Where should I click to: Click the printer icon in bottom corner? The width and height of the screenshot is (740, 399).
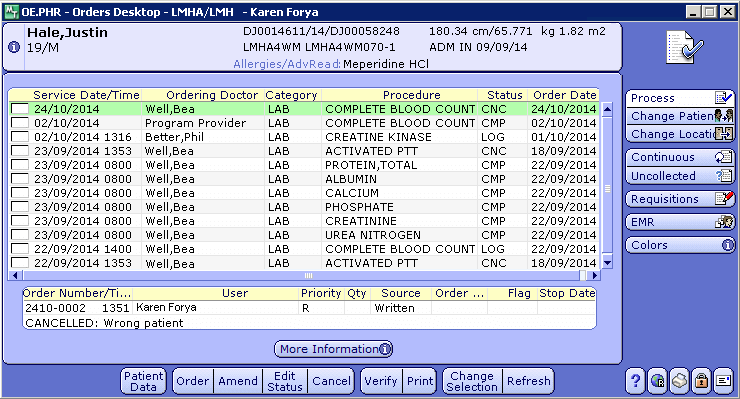tap(679, 381)
